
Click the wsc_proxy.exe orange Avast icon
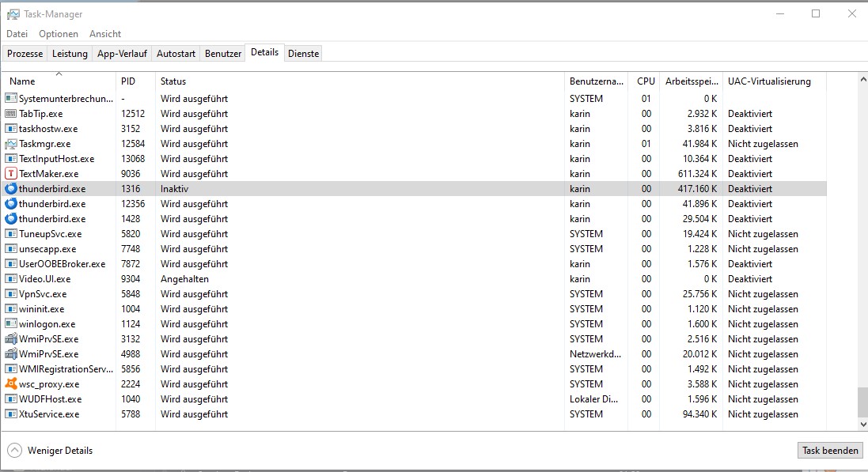tap(11, 384)
